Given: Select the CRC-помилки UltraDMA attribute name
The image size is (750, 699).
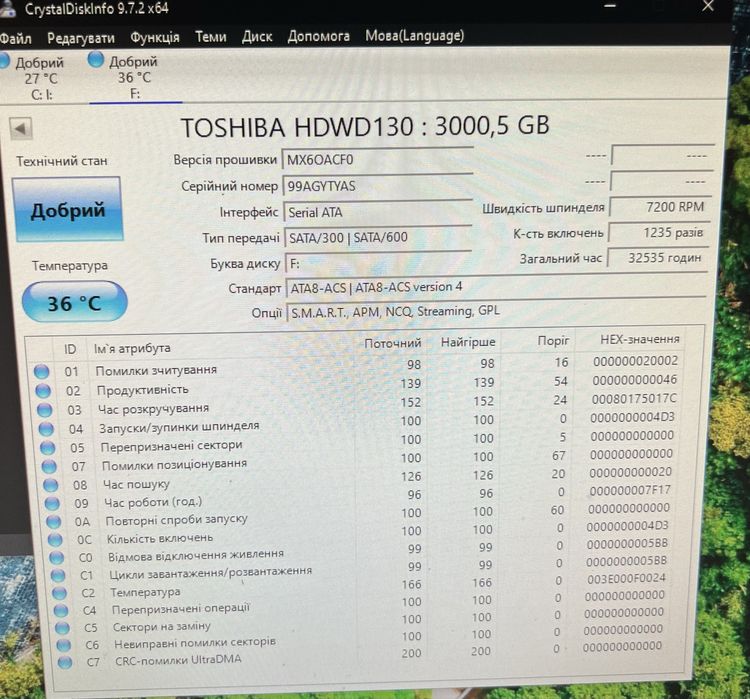Looking at the screenshot, I should pos(178,660).
